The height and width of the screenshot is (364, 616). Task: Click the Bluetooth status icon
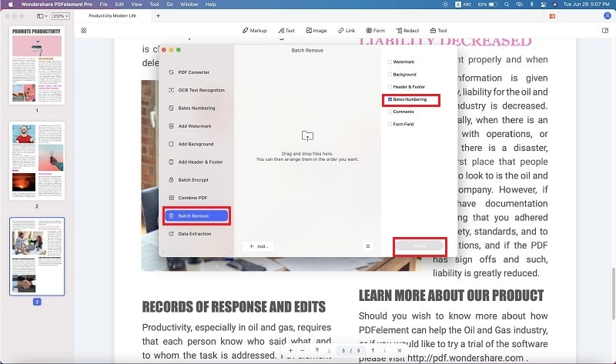[532, 5]
